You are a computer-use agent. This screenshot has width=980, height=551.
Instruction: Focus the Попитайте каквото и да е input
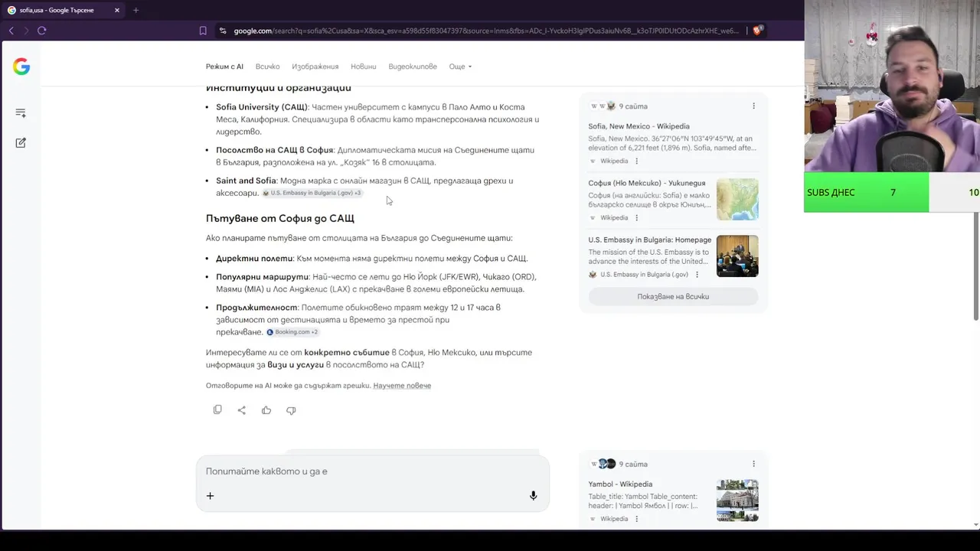372,471
